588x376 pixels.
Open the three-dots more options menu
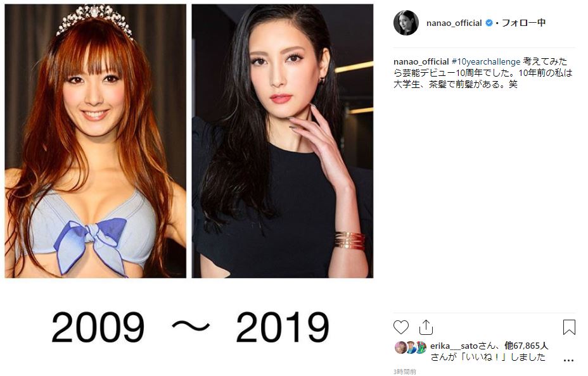click(568, 361)
